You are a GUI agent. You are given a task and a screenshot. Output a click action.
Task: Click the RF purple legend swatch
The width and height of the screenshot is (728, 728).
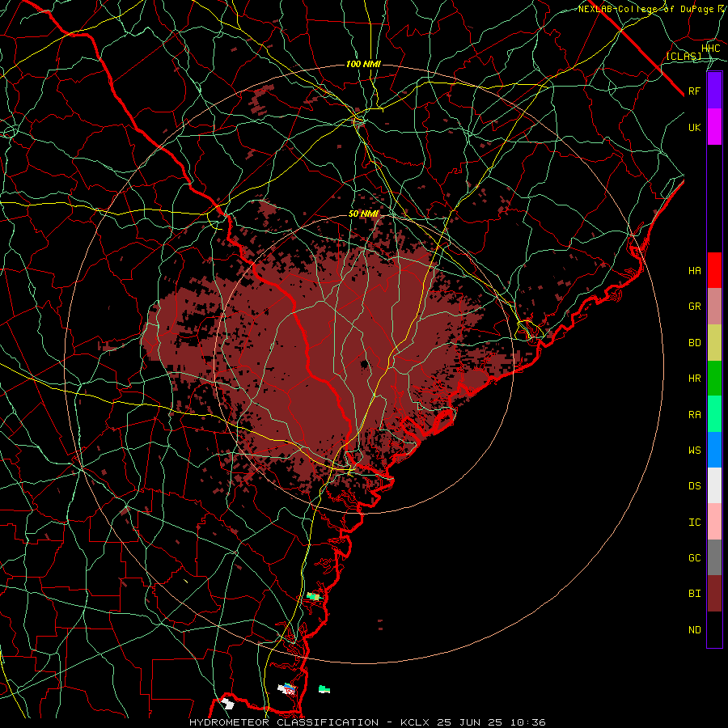pos(714,91)
